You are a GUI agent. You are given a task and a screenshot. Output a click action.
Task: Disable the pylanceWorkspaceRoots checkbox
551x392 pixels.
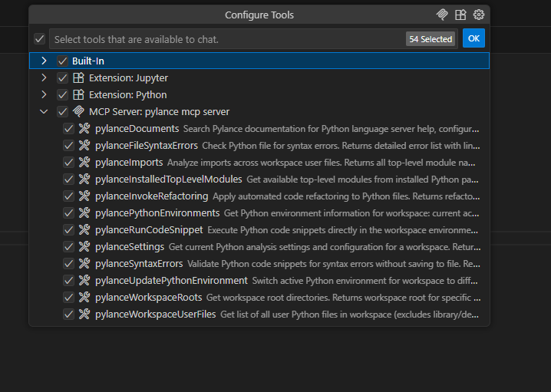point(68,297)
